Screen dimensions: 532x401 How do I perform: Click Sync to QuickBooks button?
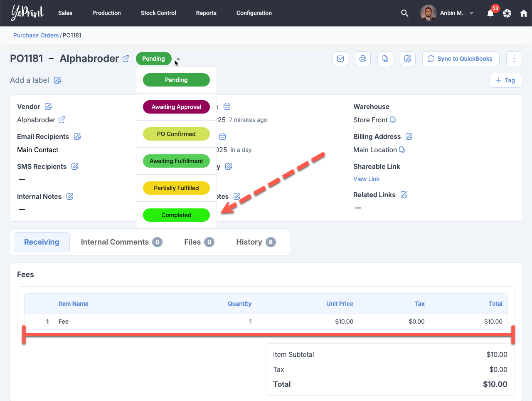[460, 59]
